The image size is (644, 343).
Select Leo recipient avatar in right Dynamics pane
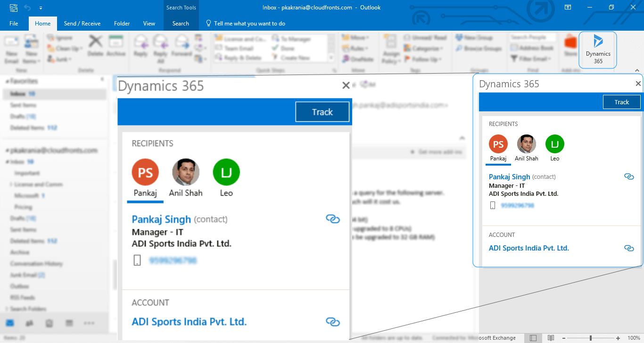[x=555, y=144]
